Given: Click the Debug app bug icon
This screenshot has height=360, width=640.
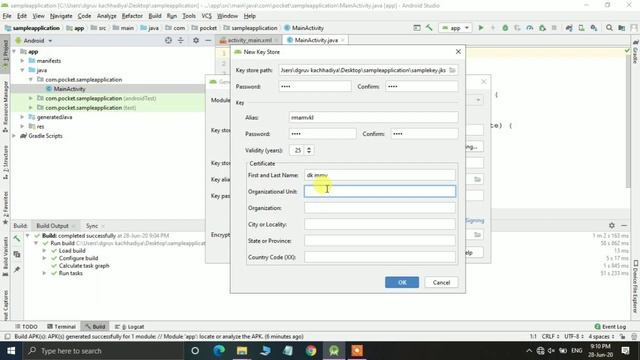Looking at the screenshot, I should [x=505, y=28].
